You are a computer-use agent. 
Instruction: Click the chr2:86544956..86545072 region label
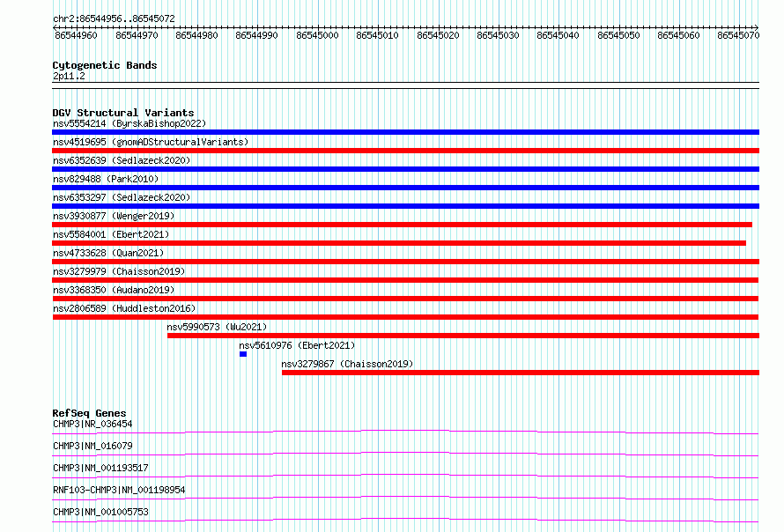[114, 19]
